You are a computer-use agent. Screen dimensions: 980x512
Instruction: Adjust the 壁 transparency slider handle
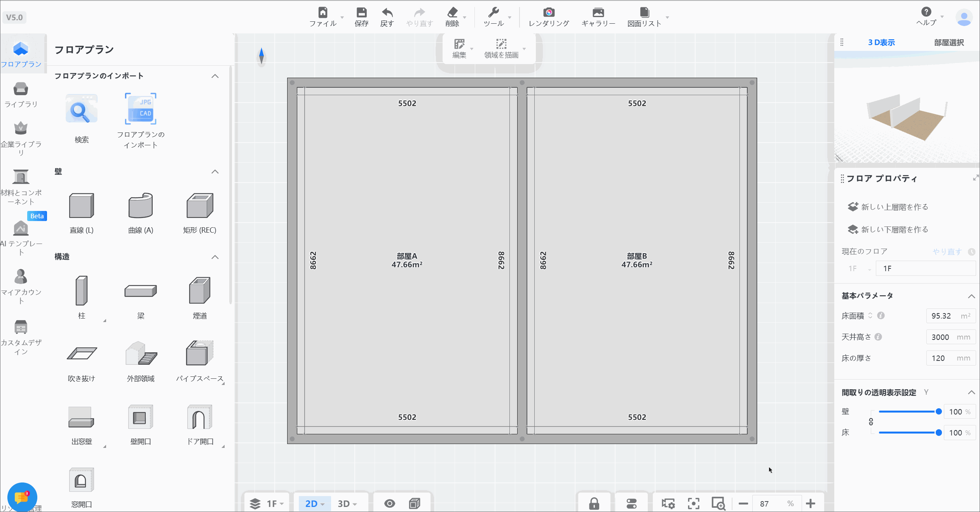938,412
